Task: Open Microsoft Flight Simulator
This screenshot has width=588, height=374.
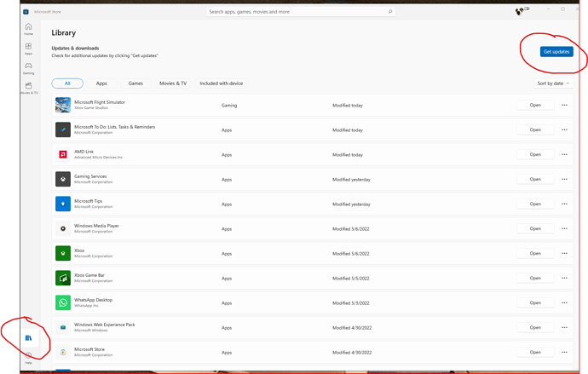Action: pos(535,106)
